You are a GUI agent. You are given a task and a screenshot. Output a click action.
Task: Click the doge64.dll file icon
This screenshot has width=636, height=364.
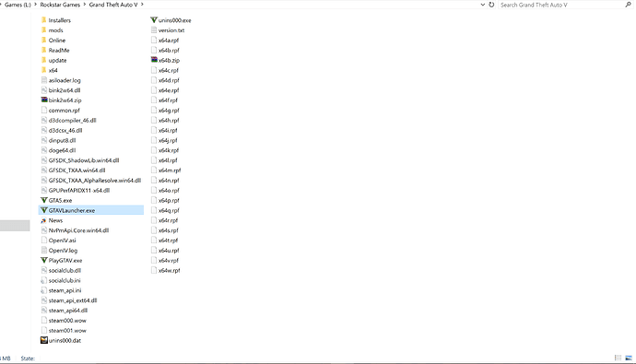tap(44, 150)
